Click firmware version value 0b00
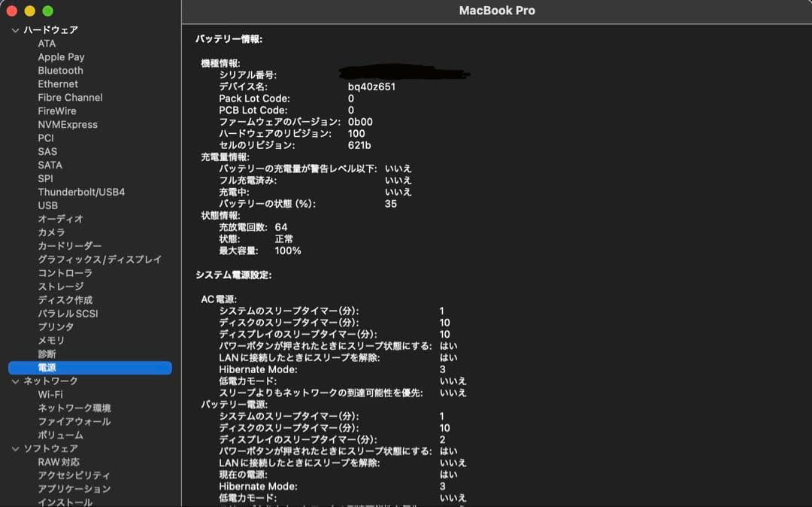 click(360, 122)
